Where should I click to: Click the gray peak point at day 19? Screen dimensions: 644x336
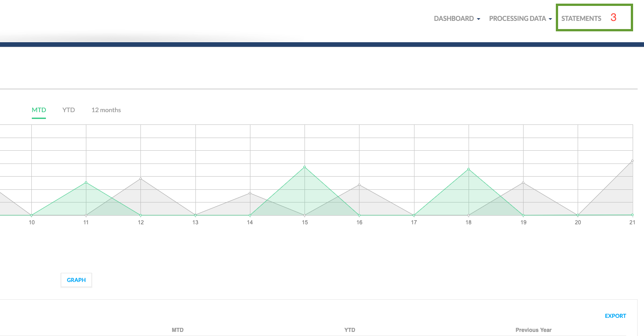click(x=524, y=183)
